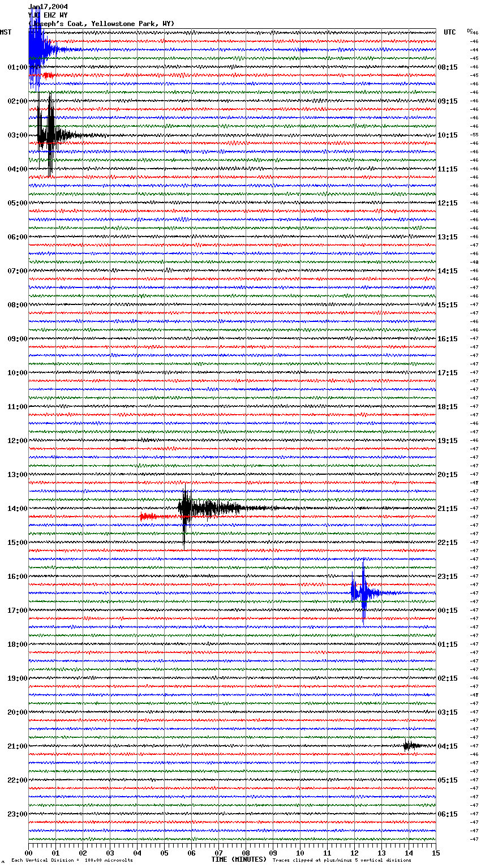Screen dimensions: 481x868
Task: Click the 15:15 UTC time label
Action: point(448,305)
